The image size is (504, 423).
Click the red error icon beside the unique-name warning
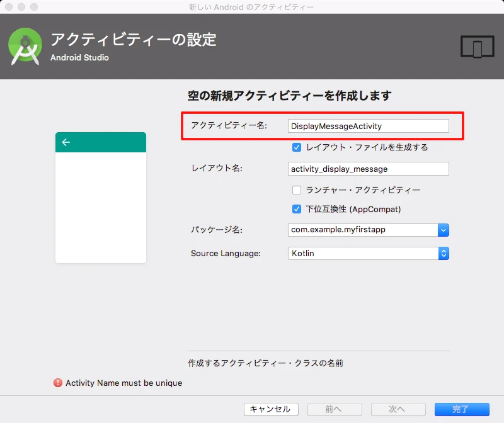pyautogui.click(x=58, y=383)
